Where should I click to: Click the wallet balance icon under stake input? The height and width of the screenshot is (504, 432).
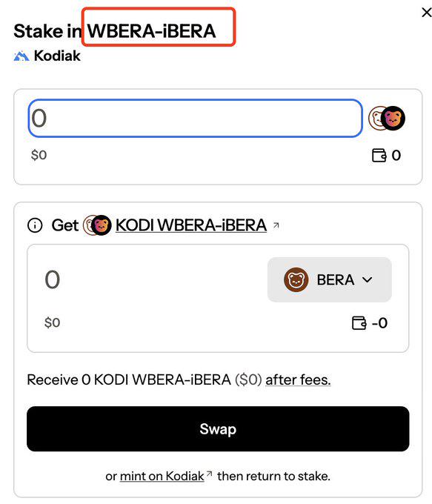click(379, 155)
